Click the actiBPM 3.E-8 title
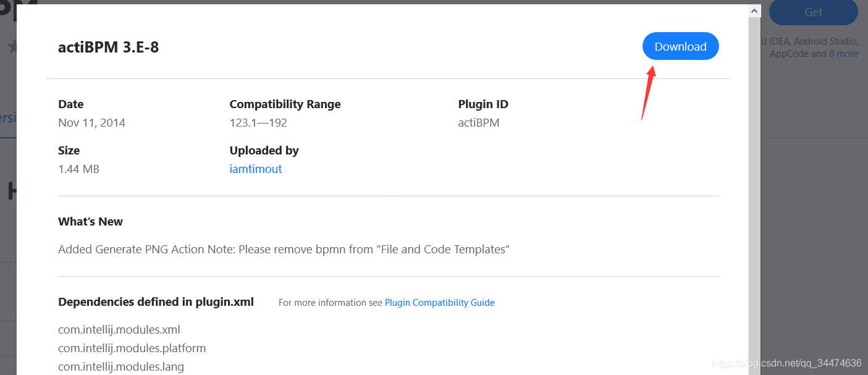Screen dimensions: 868x375 pyautogui.click(x=109, y=47)
